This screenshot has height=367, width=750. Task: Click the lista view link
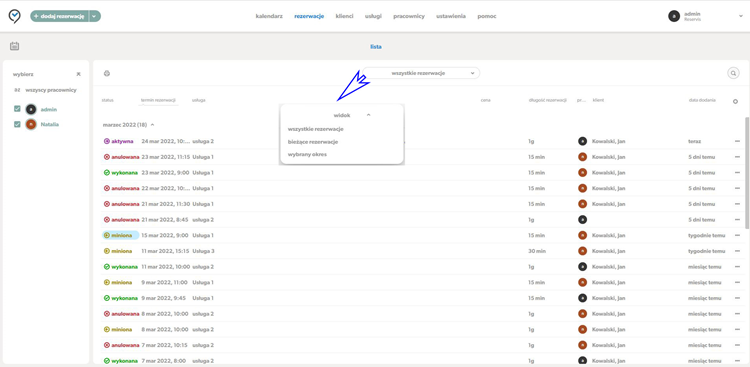point(376,47)
